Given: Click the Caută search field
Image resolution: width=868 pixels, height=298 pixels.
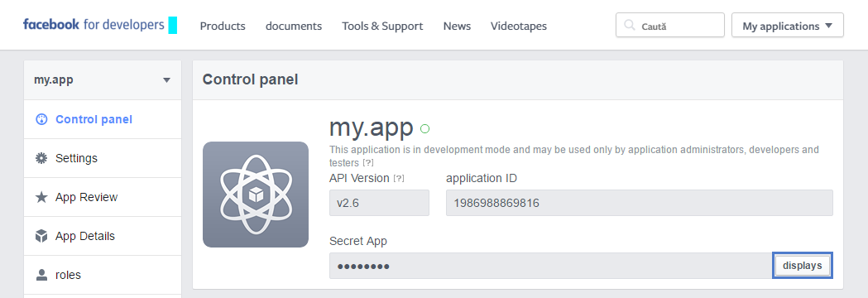Looking at the screenshot, I should pos(669,26).
